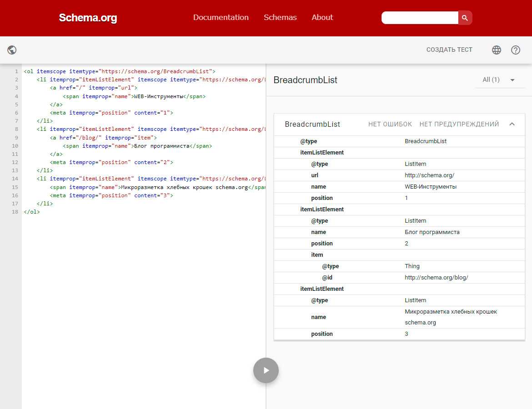The image size is (532, 409).
Task: Click code line 9 with href="/blog/"
Action: pyautogui.click(x=103, y=138)
